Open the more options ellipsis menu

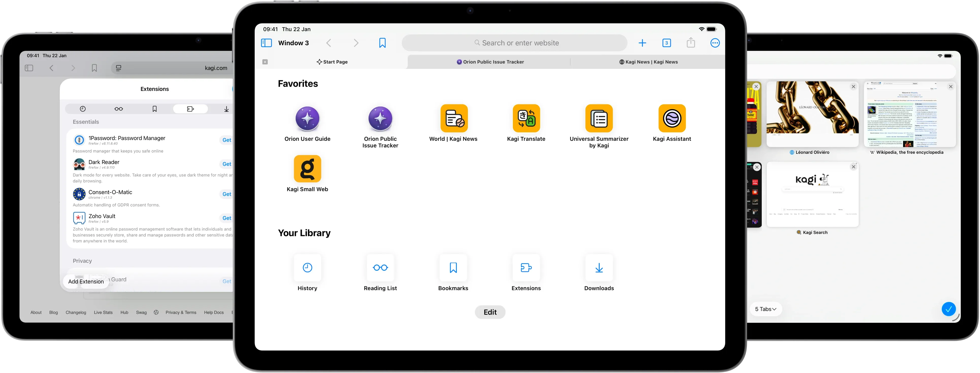[715, 43]
